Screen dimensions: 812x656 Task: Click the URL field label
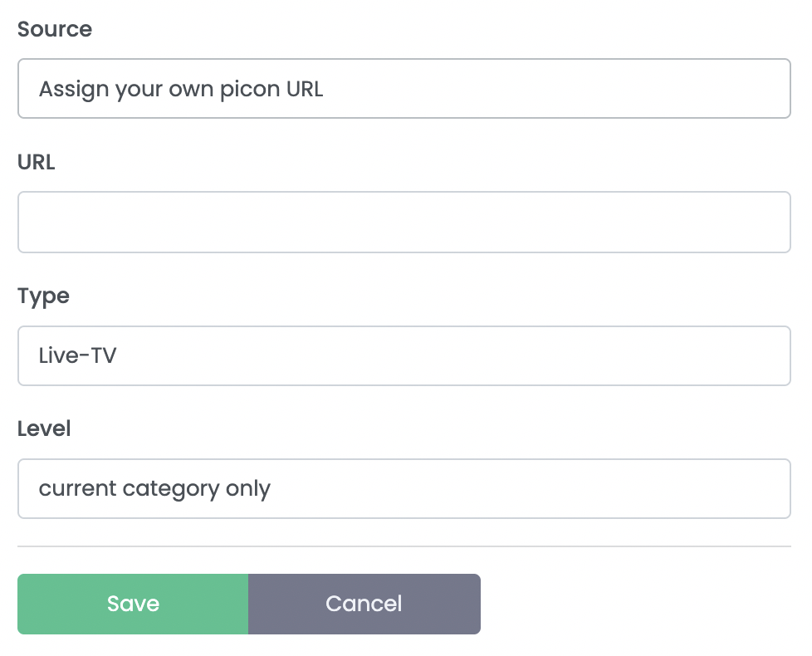click(37, 163)
